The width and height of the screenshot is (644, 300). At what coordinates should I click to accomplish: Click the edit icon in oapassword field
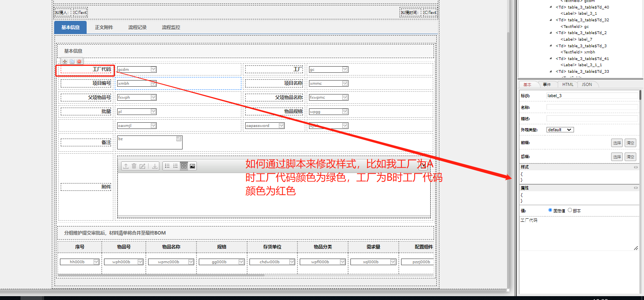(282, 125)
